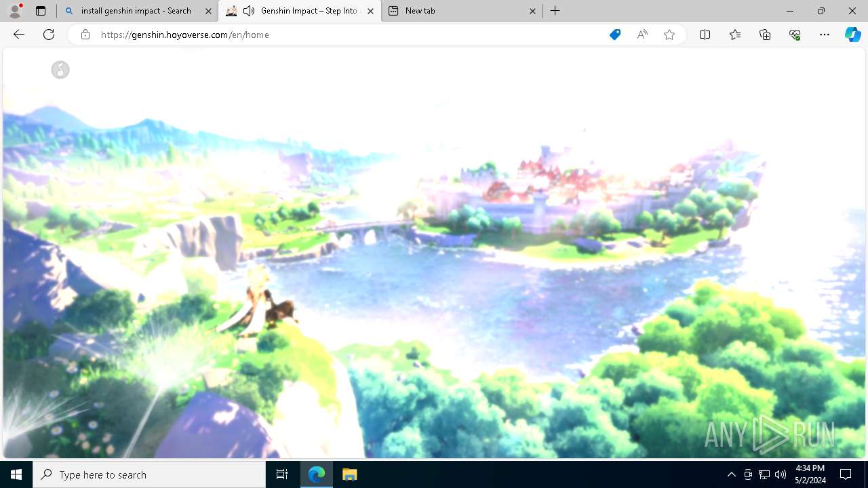Open Copilot sidebar
Image resolution: width=868 pixels, height=488 pixels.
(x=852, y=35)
